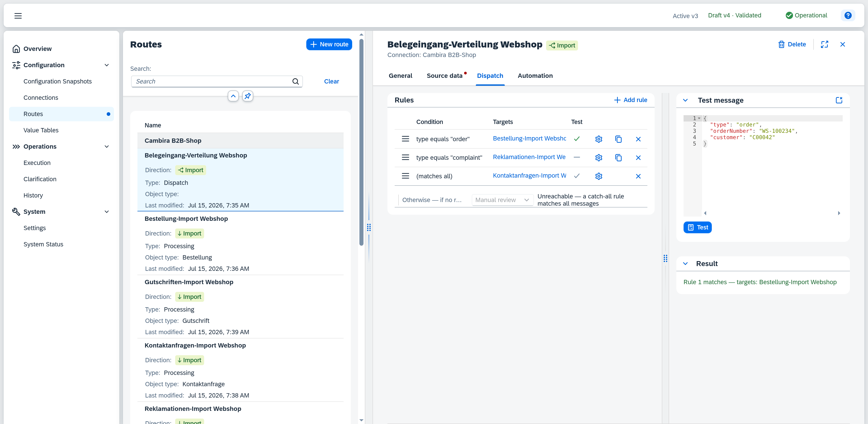Collapse the Operations menu section

[x=107, y=147]
